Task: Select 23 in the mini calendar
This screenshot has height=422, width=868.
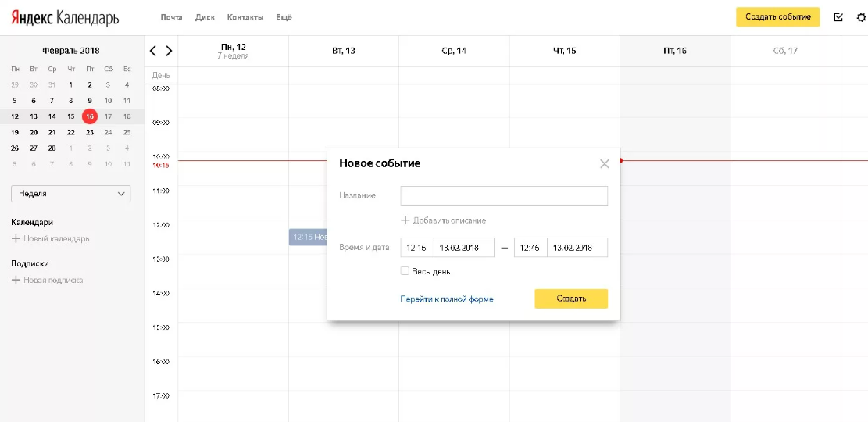Action: tap(89, 132)
